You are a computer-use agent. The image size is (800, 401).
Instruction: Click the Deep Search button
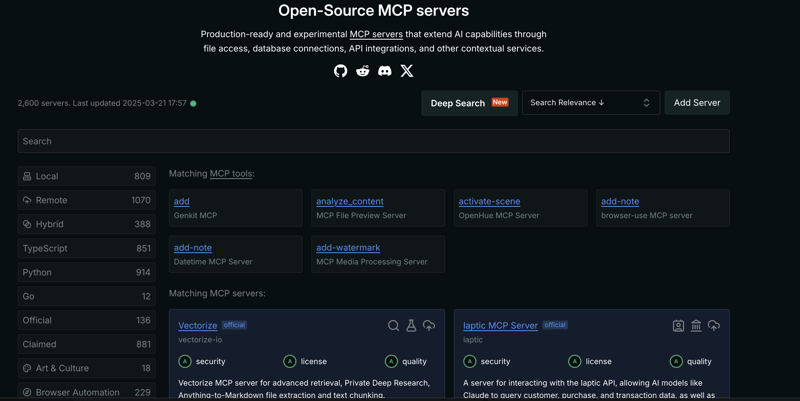click(469, 103)
